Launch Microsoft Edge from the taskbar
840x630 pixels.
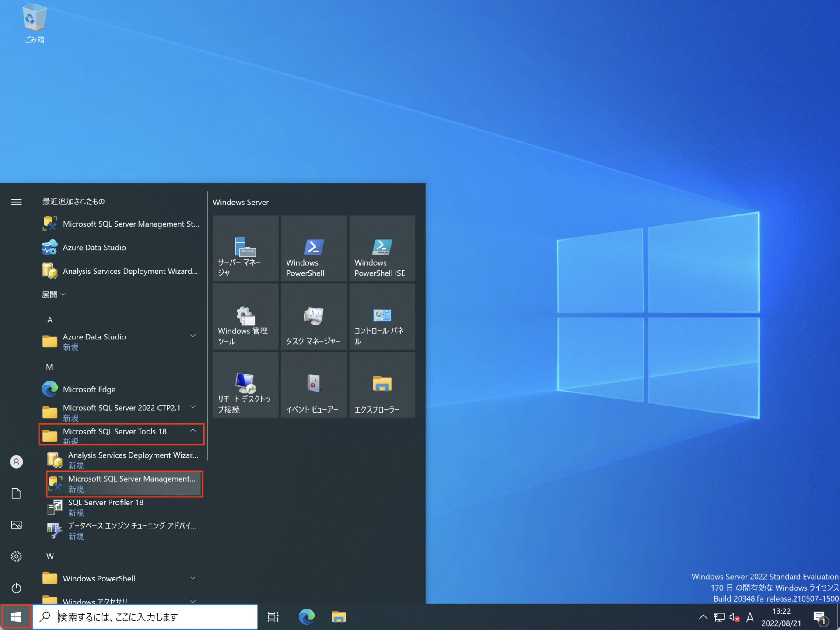tap(306, 616)
